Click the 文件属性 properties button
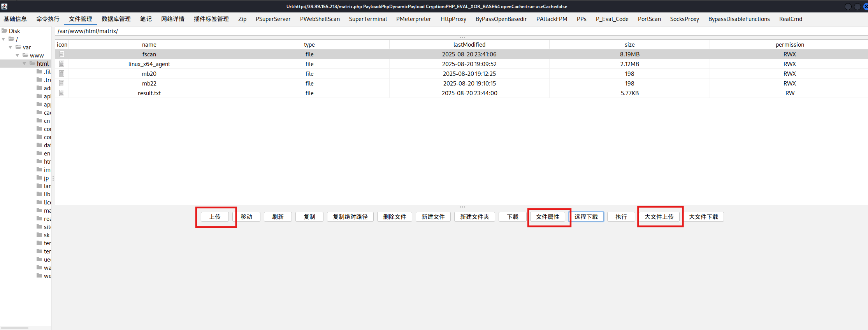 coord(548,217)
